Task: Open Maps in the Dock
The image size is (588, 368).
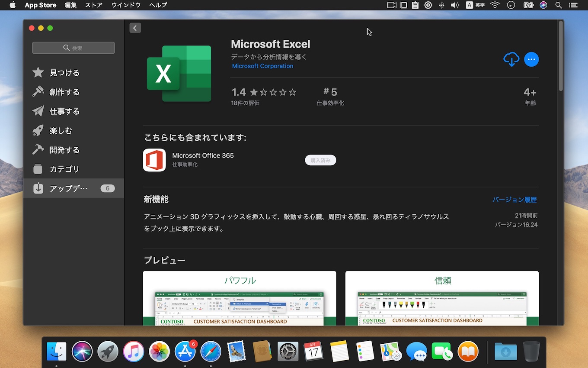Action: coord(390,351)
